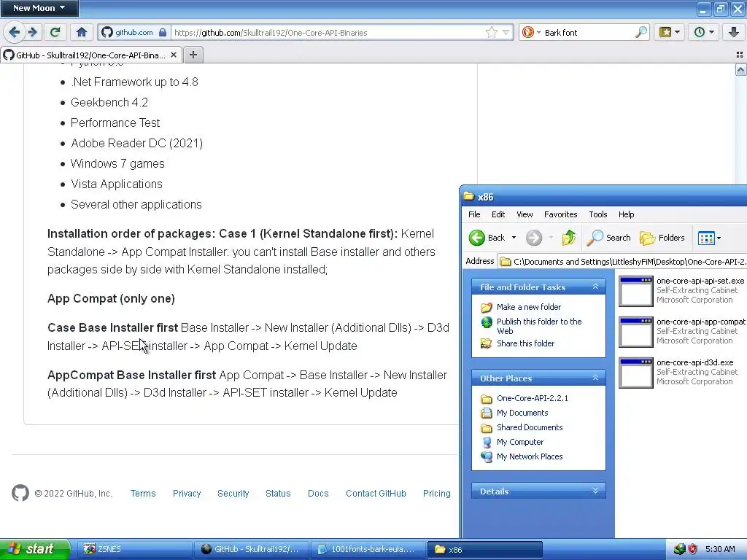Open the Favorites menu in Explorer
The height and width of the screenshot is (560, 747).
(561, 214)
